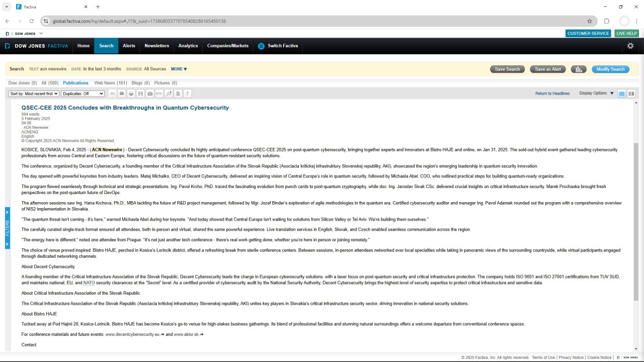Click the save floppy-disk icon in toolbar
Viewport: 644px width, 362px height.
pyautogui.click(x=140, y=94)
